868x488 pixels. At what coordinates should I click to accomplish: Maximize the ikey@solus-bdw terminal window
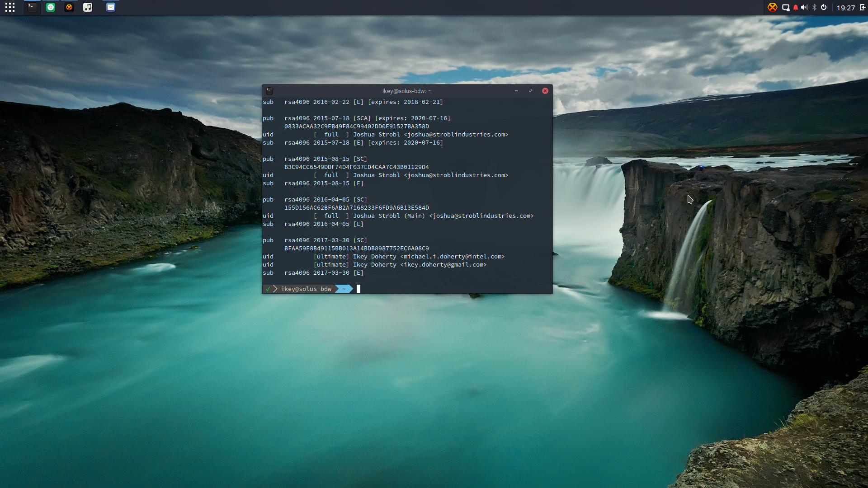pyautogui.click(x=531, y=91)
